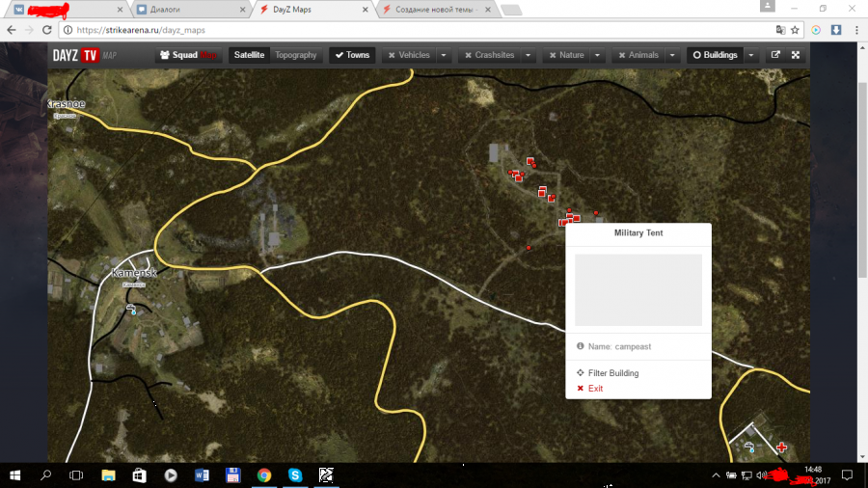Image resolution: width=868 pixels, height=488 pixels.
Task: Open a new browser tab
Action: (511, 10)
